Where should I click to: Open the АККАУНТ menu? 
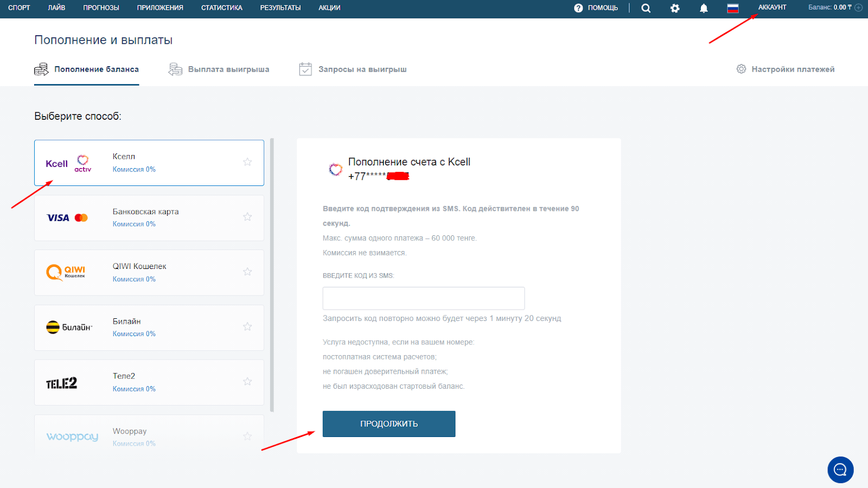tap(772, 8)
